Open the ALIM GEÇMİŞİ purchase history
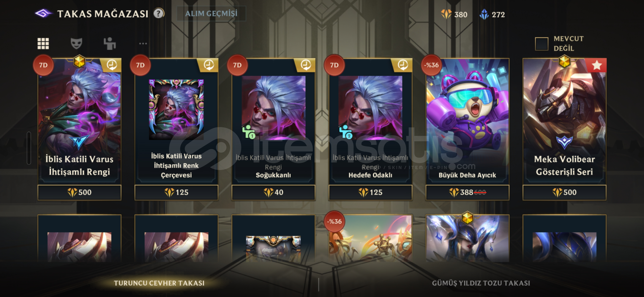644x297 pixels. (x=211, y=13)
